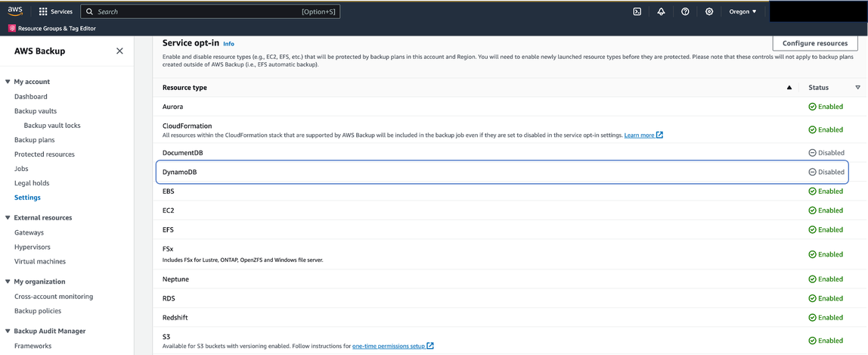Click the Services label
The width and height of the screenshot is (868, 355).
pos(61,11)
